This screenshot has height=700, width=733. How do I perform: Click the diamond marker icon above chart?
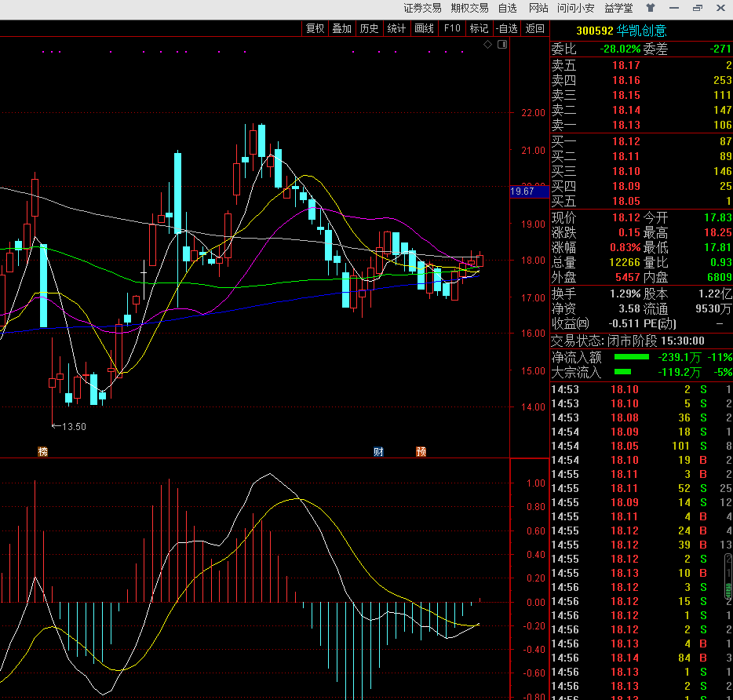point(487,45)
